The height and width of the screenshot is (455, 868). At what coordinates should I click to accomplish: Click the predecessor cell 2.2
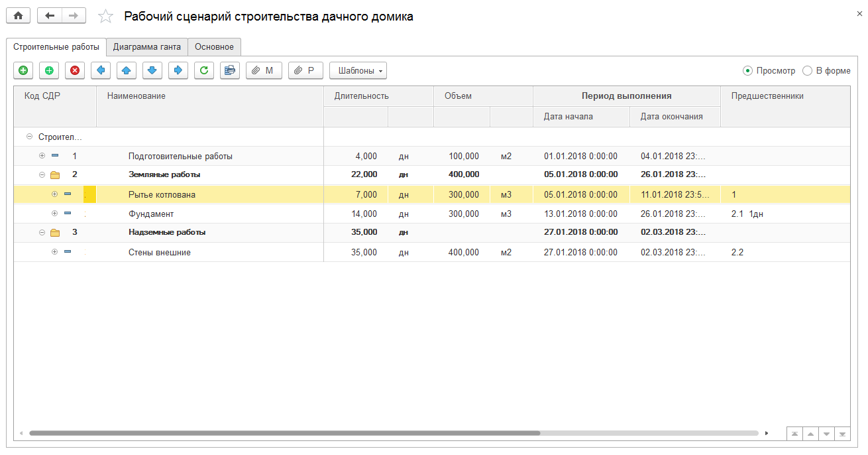coord(785,253)
